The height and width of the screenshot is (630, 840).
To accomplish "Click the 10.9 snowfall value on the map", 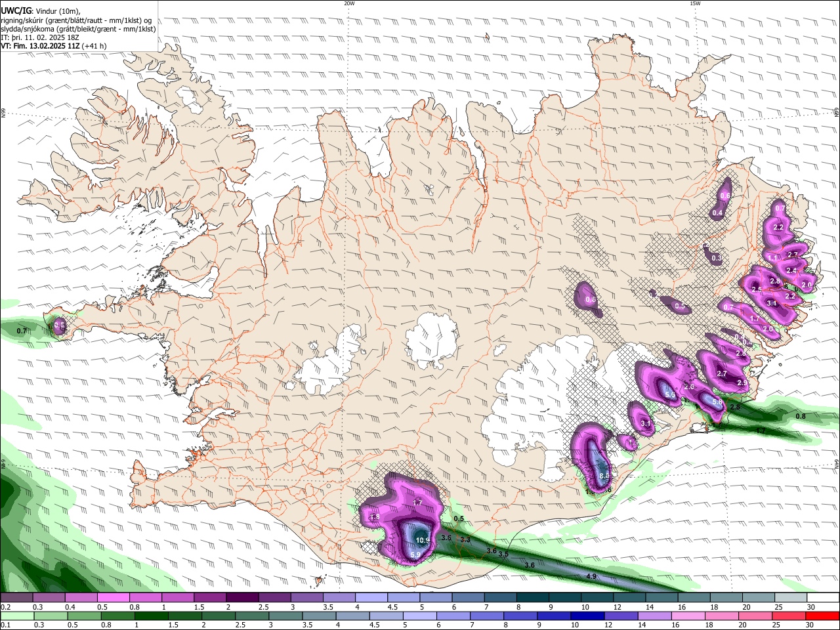I will click(x=423, y=541).
